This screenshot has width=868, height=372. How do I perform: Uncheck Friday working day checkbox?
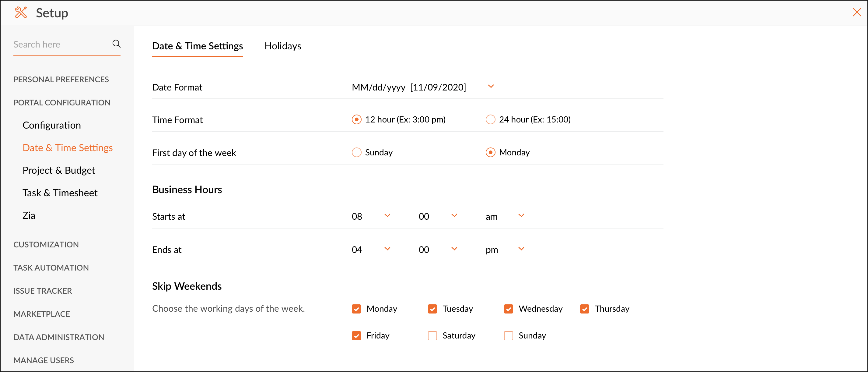pyautogui.click(x=356, y=335)
